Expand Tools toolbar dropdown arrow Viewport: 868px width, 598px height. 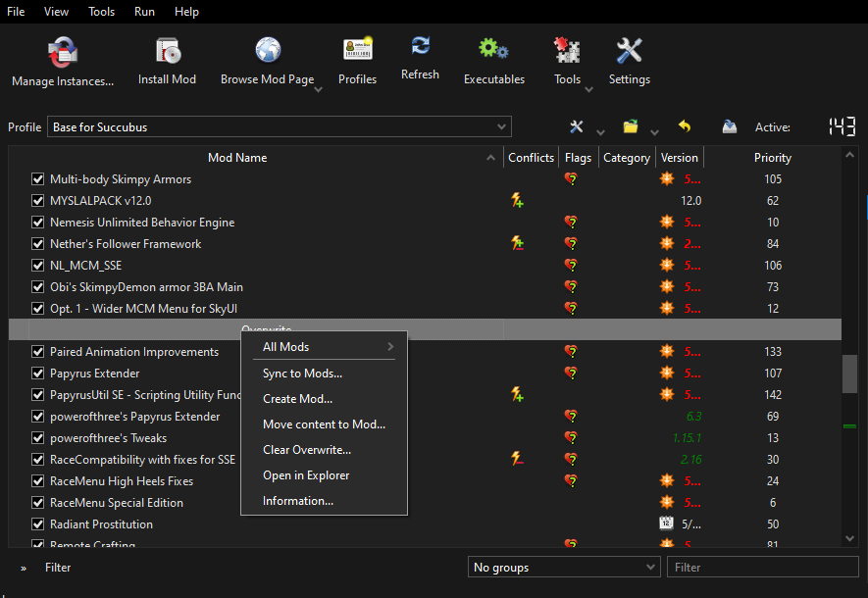[x=589, y=89]
